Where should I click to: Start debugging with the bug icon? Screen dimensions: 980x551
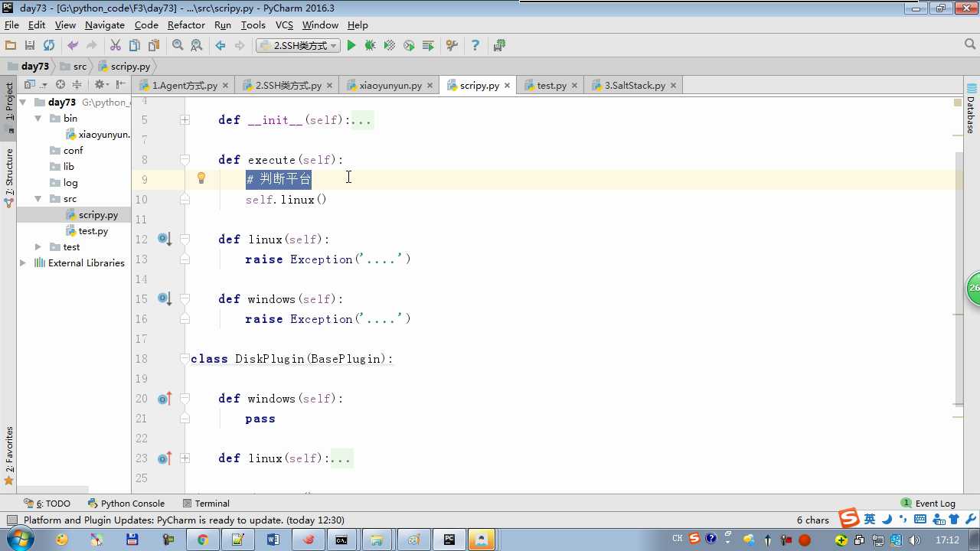[x=371, y=46]
